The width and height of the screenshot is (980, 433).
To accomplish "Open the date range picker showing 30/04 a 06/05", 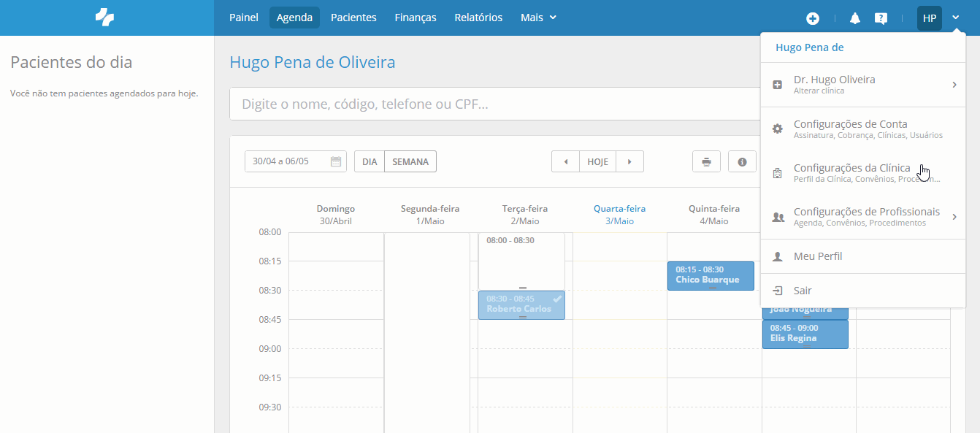I will click(x=295, y=161).
